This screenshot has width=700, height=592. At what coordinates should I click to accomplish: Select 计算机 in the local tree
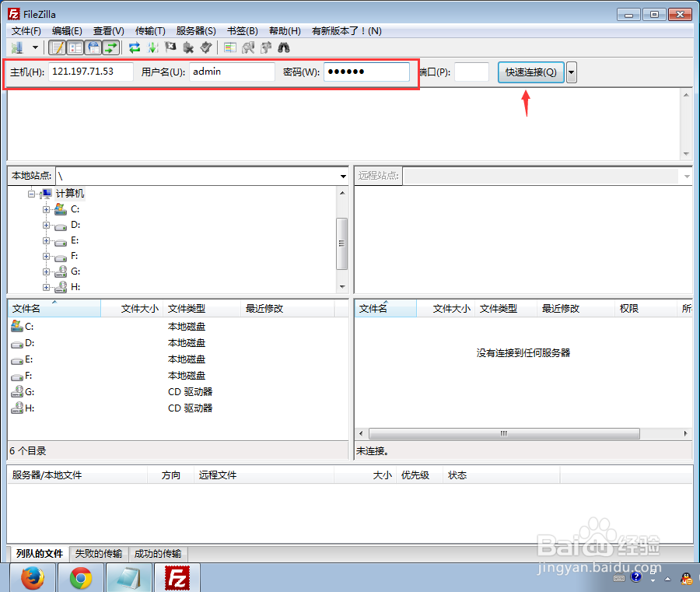click(x=70, y=194)
